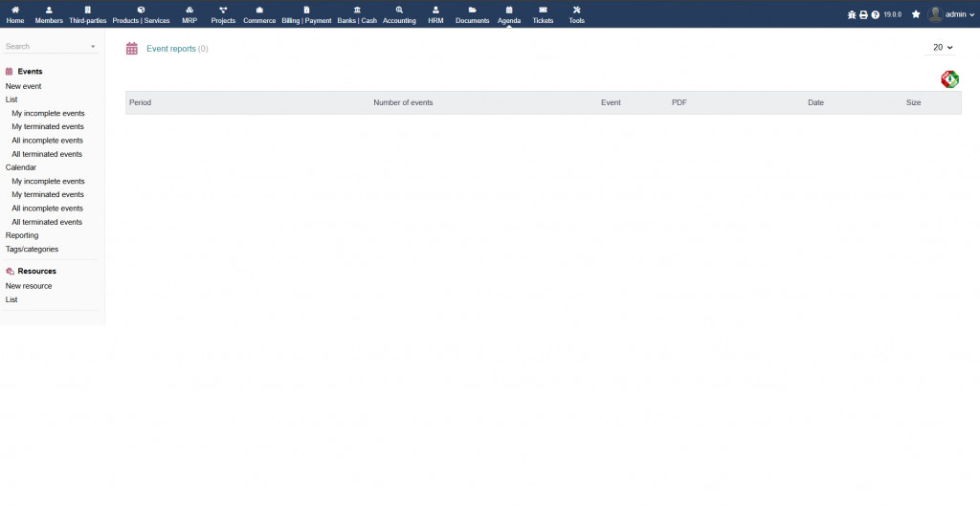Open the 20 rows-per-page dropdown
980x505 pixels.
coord(943,48)
